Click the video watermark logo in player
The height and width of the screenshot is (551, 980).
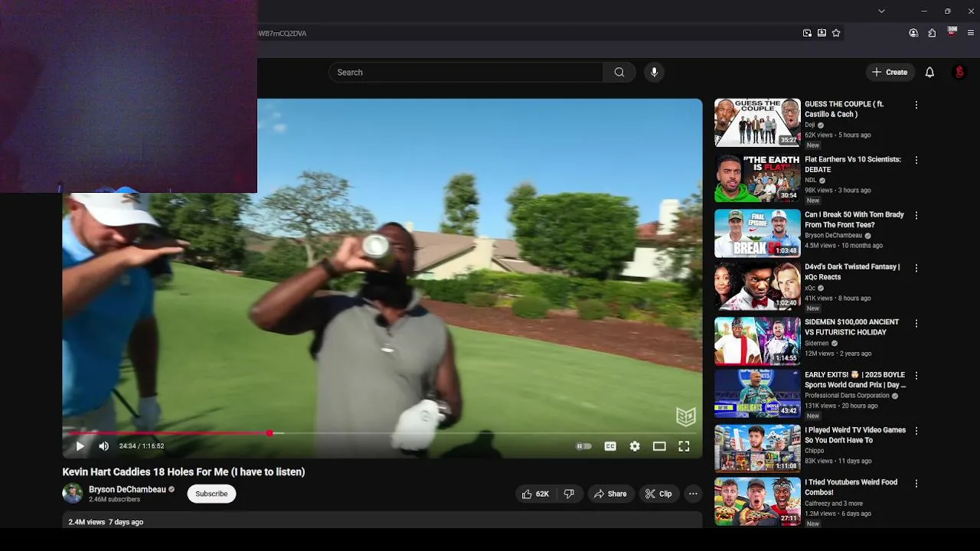click(685, 416)
